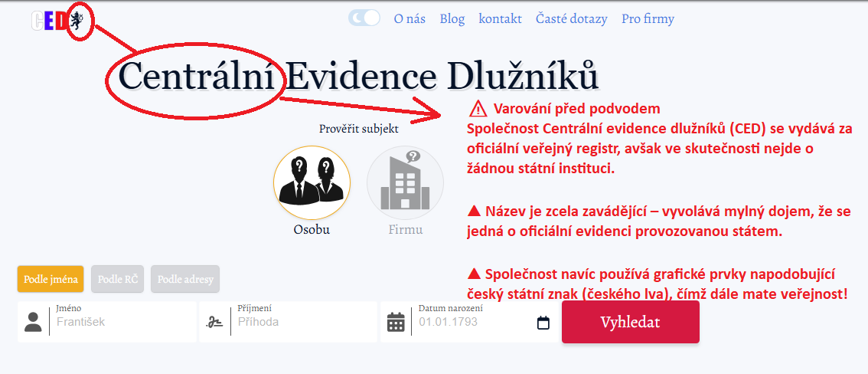Open the date picker calendar icon
The height and width of the screenshot is (374, 868).
click(x=543, y=323)
